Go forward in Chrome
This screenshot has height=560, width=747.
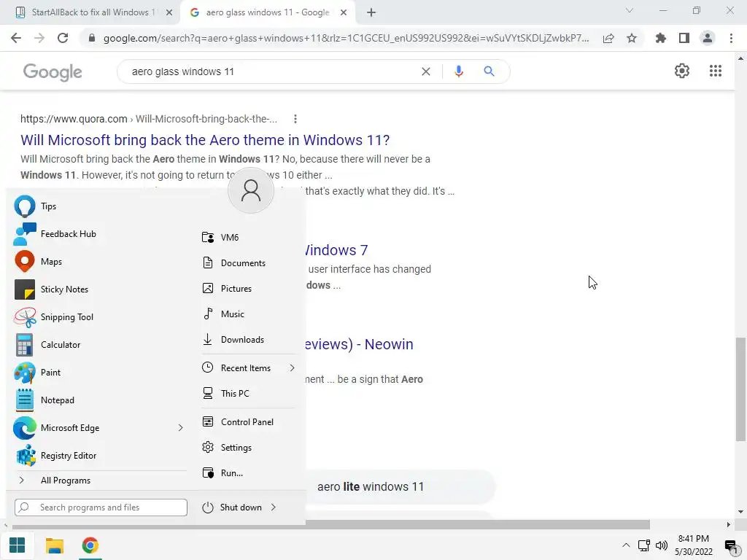click(x=39, y=38)
